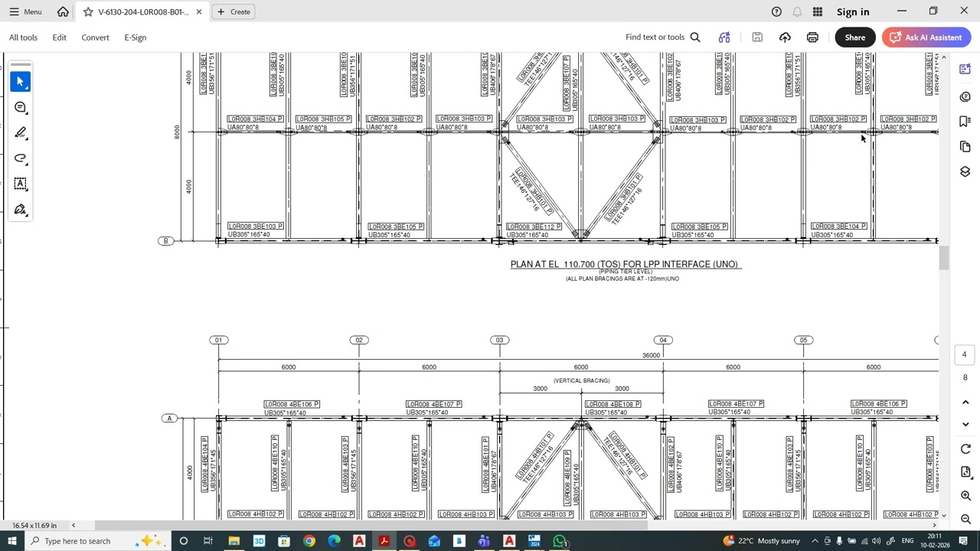Show hidden system tray icons

pyautogui.click(x=815, y=541)
